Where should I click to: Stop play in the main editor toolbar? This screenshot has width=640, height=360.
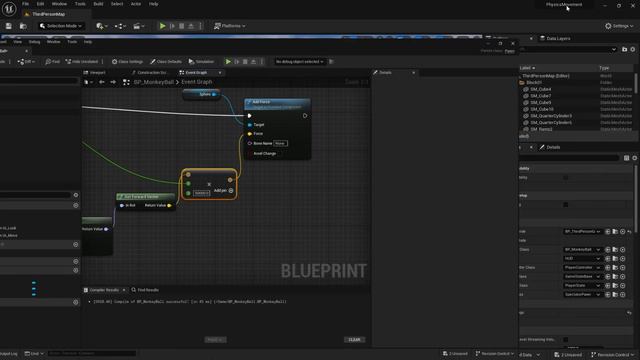(x=182, y=26)
